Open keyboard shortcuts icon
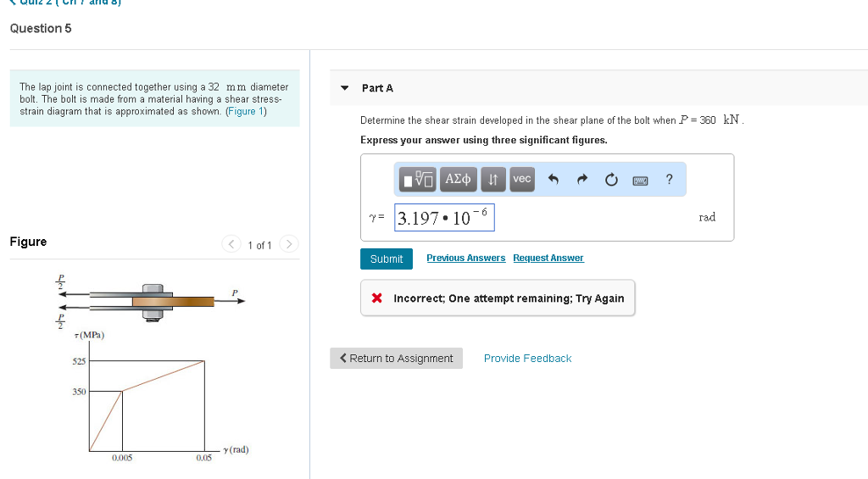 [x=642, y=179]
